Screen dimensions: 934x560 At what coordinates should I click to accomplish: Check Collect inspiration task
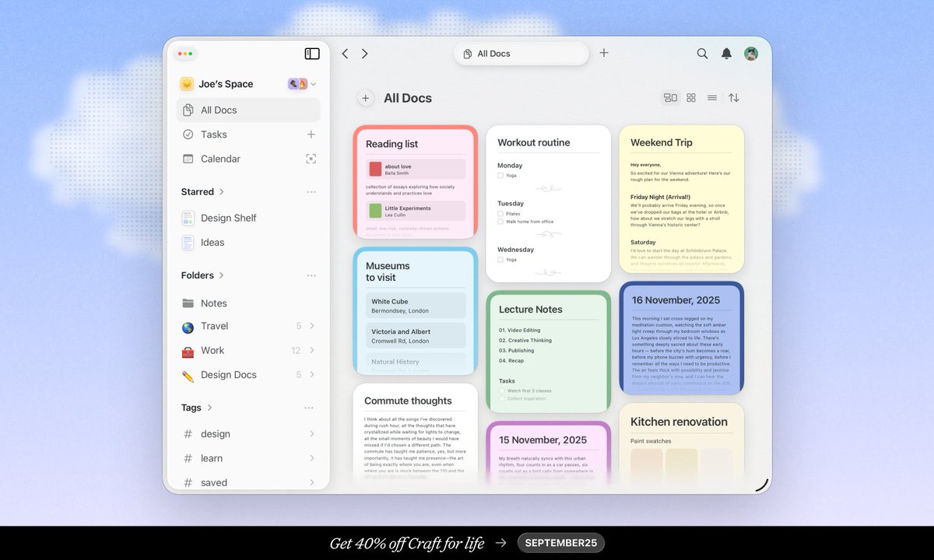(501, 398)
